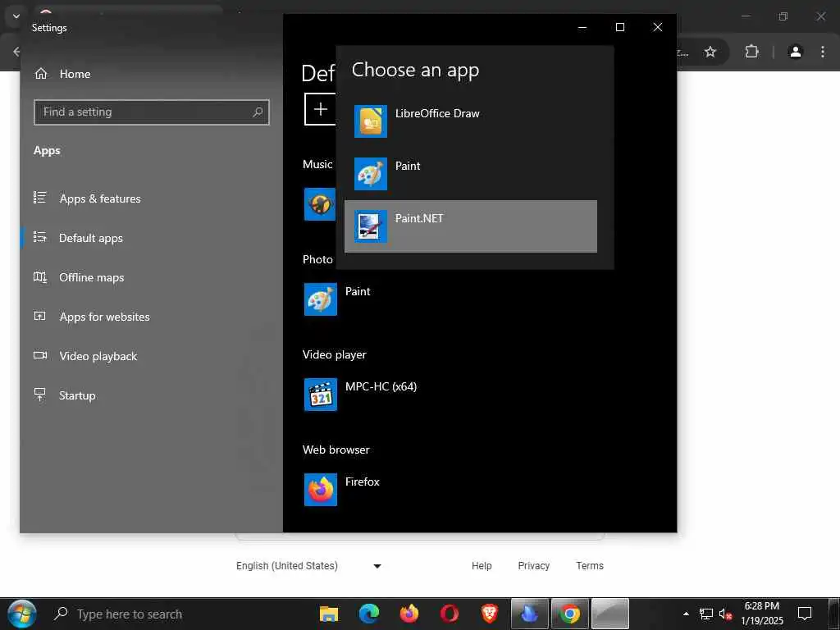Open Chrome profile avatar
The image size is (840, 630).
click(796, 52)
